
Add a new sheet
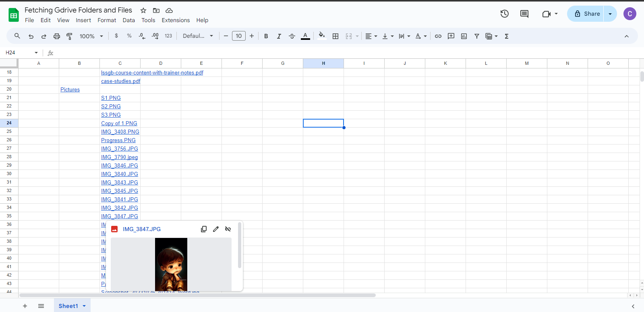[x=25, y=306]
